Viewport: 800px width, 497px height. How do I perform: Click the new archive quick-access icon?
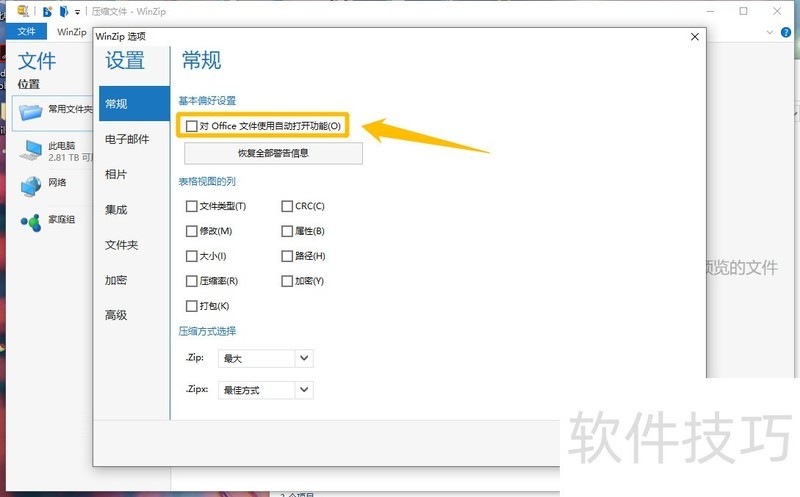pyautogui.click(x=47, y=11)
